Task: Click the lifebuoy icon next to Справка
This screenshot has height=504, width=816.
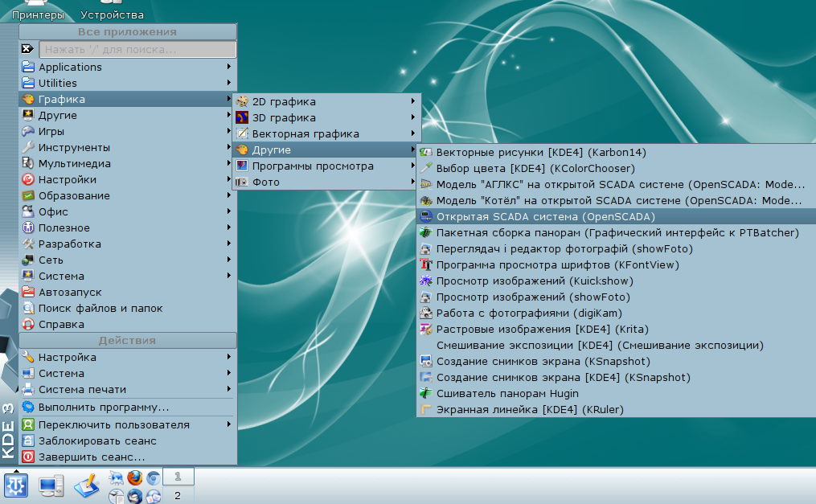Action: coord(28,325)
